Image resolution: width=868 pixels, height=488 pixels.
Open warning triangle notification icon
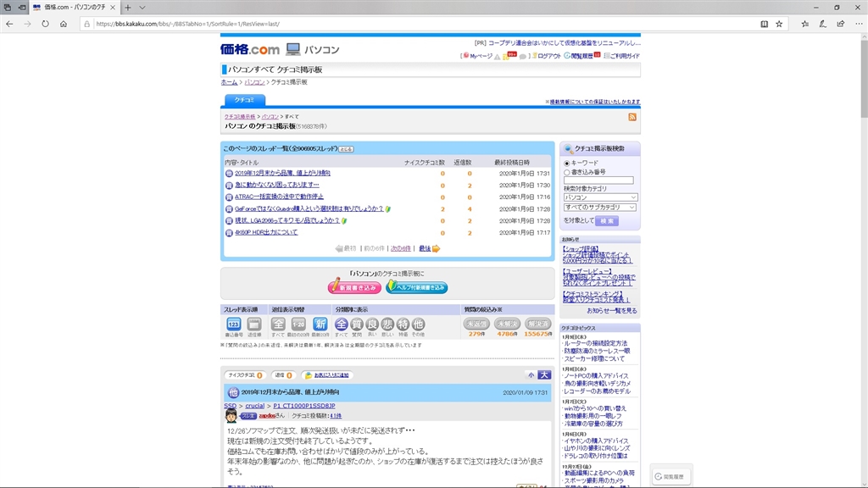coord(497,57)
